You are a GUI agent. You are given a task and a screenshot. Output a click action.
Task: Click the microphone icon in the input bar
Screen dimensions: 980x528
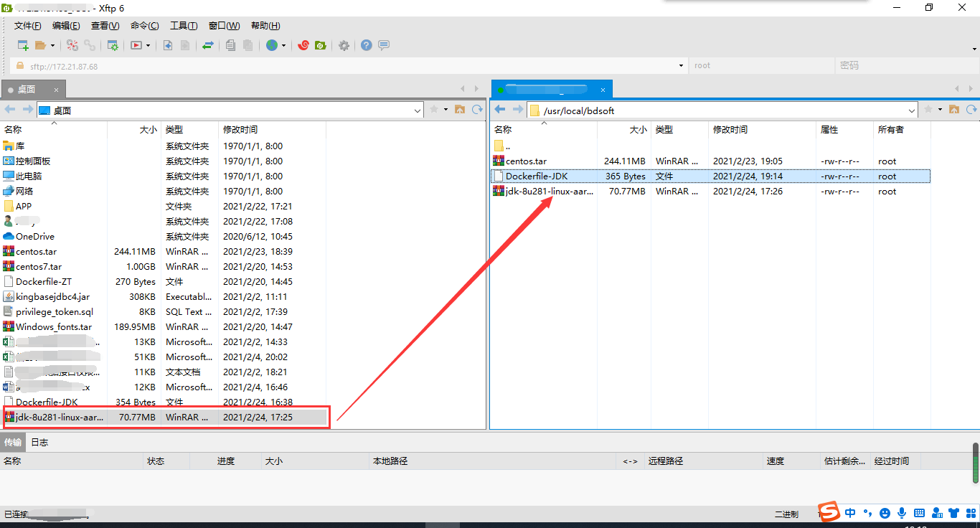pos(902,513)
